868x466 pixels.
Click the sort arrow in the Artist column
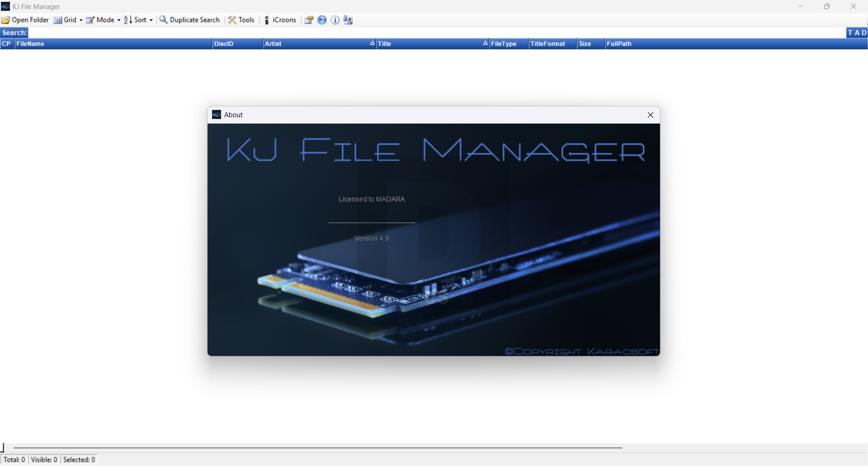(372, 43)
